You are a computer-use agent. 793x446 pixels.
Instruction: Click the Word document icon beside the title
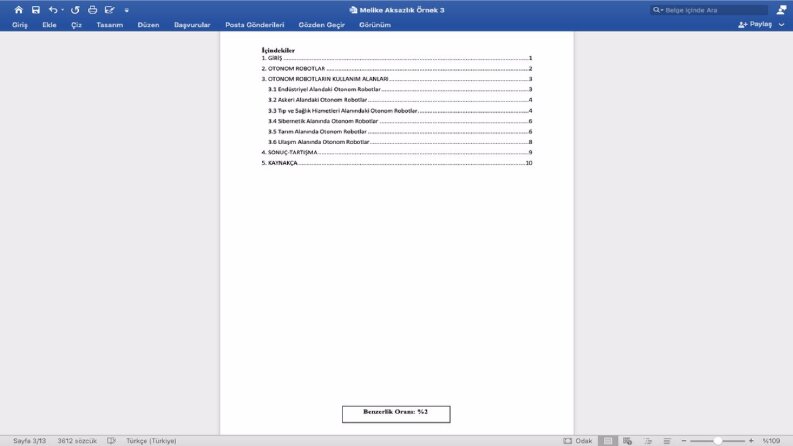click(353, 10)
